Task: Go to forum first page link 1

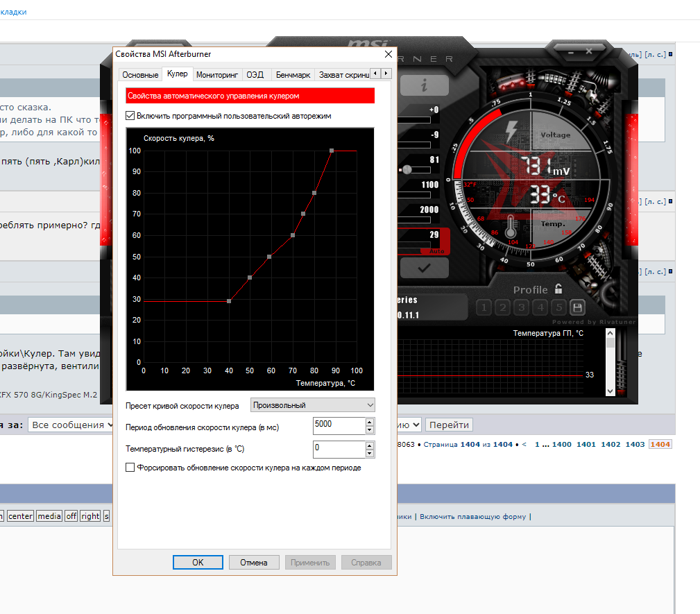Action: [537, 444]
